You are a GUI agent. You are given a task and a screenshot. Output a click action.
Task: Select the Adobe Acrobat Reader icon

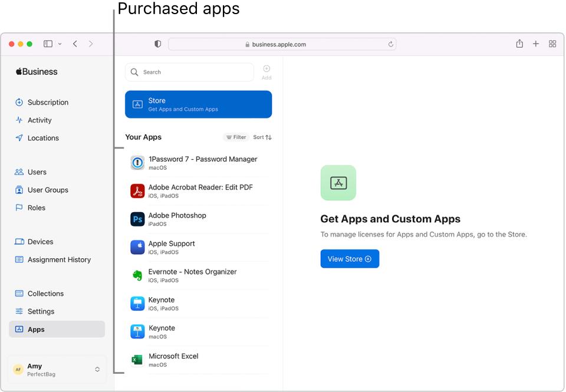pyautogui.click(x=137, y=191)
